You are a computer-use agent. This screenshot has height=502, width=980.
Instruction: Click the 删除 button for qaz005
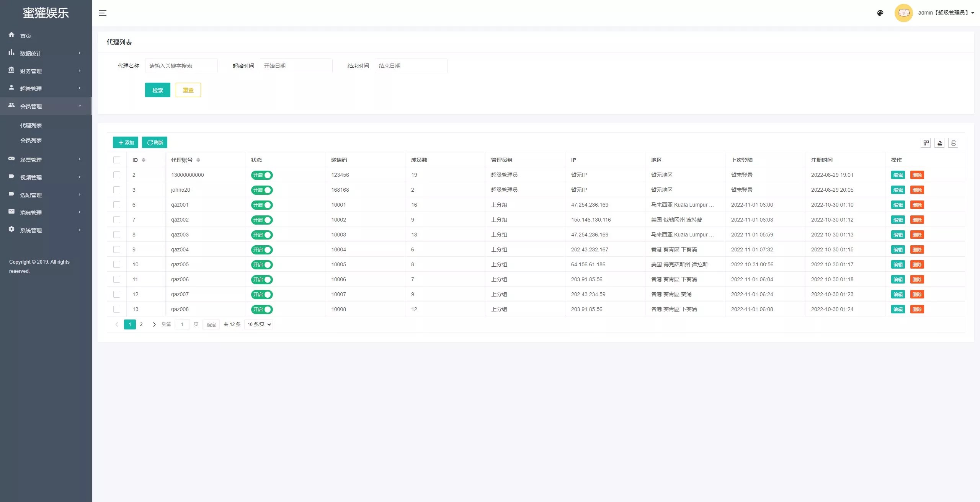click(x=917, y=265)
